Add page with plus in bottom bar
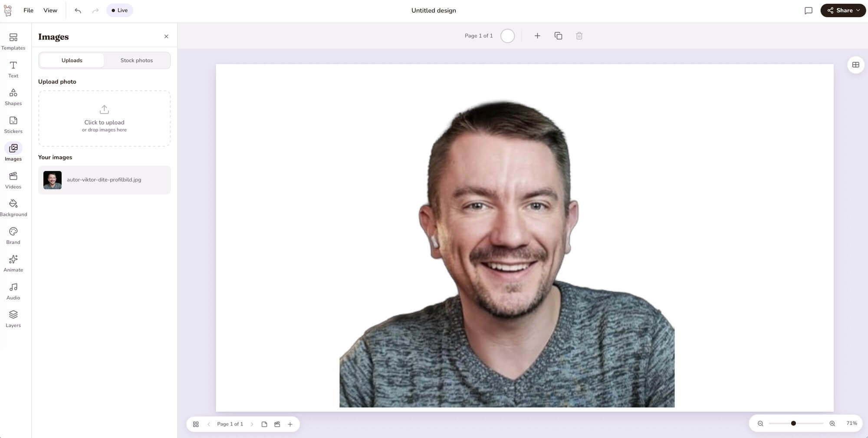Viewport: 868px width, 438px height. [290, 424]
